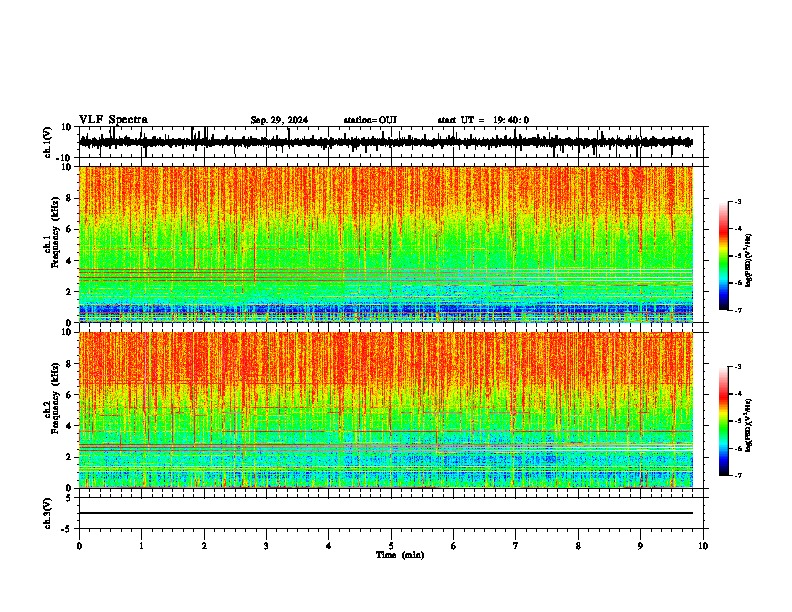Click the "6" kHz tick of ch.2 spectrogram

69,395
